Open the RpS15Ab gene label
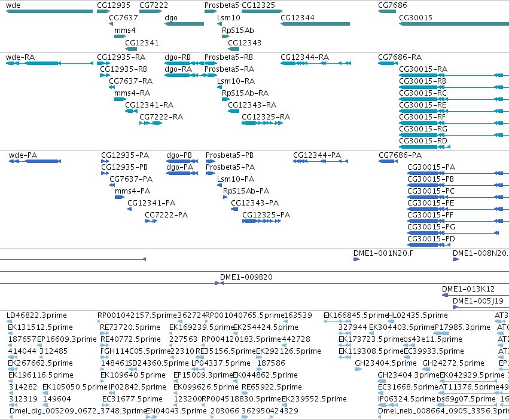The image size is (509, 420). 238,30
